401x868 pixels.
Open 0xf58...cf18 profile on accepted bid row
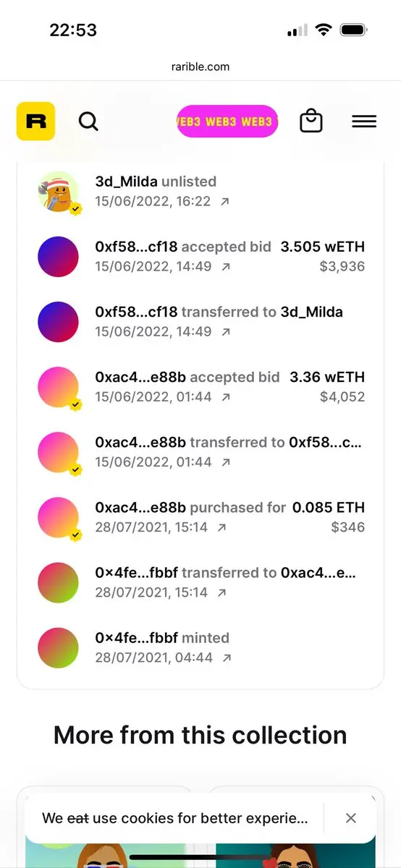(136, 247)
